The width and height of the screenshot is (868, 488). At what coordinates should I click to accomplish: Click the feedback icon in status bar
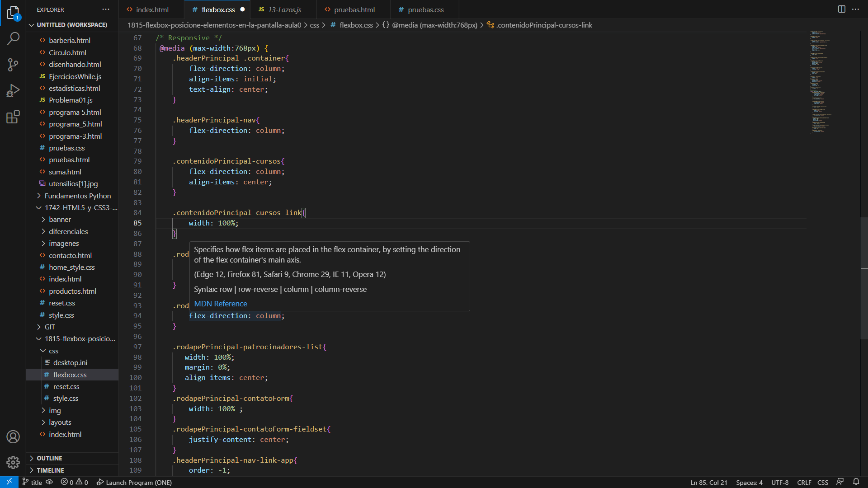(840, 482)
